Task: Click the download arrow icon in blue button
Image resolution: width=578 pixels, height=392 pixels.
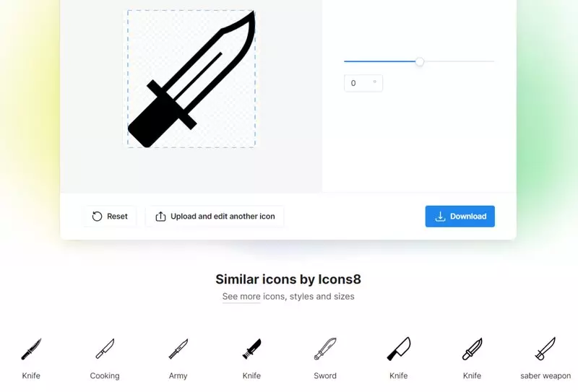Action: click(x=440, y=217)
